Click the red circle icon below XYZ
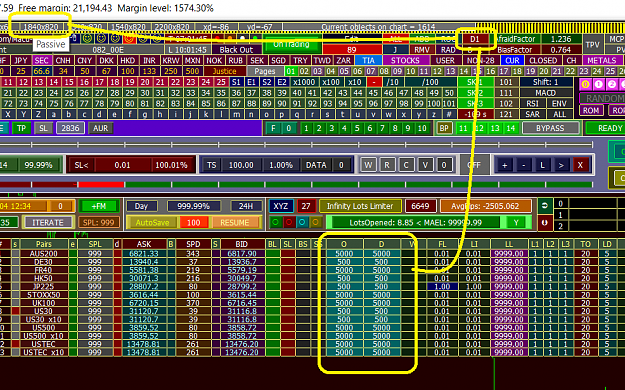The width and height of the screenshot is (625, 390). tap(289, 222)
